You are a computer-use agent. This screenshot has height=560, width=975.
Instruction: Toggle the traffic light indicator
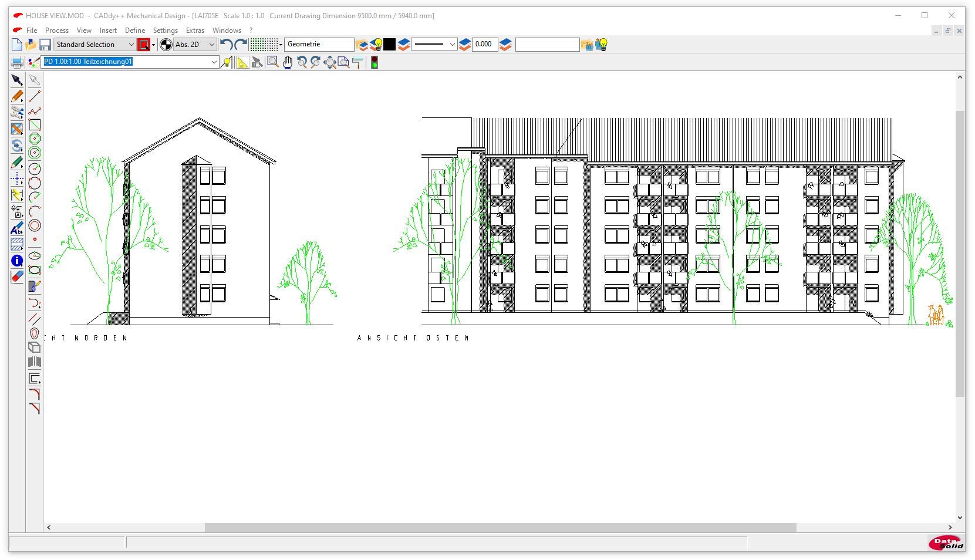[x=374, y=62]
